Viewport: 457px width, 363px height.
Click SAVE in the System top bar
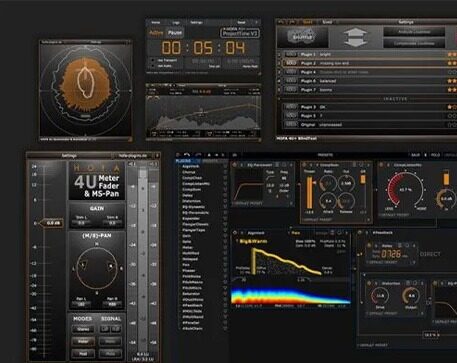[x=415, y=155]
